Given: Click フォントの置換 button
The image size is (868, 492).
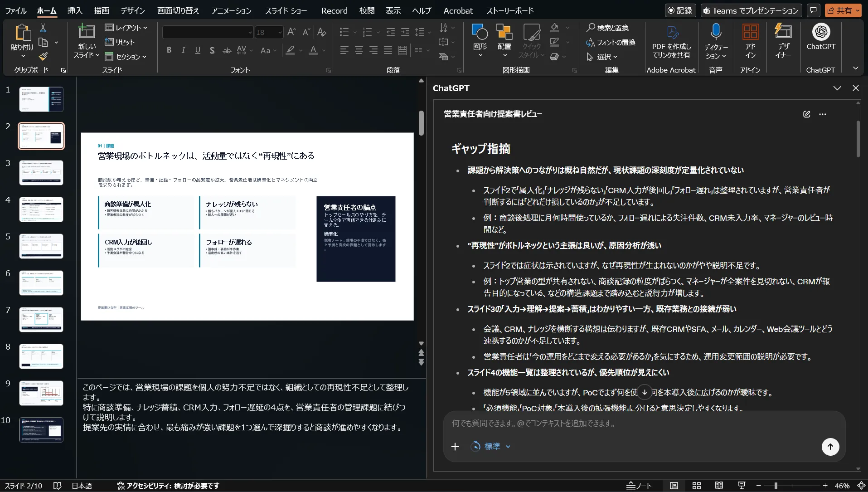Looking at the screenshot, I should coord(611,42).
